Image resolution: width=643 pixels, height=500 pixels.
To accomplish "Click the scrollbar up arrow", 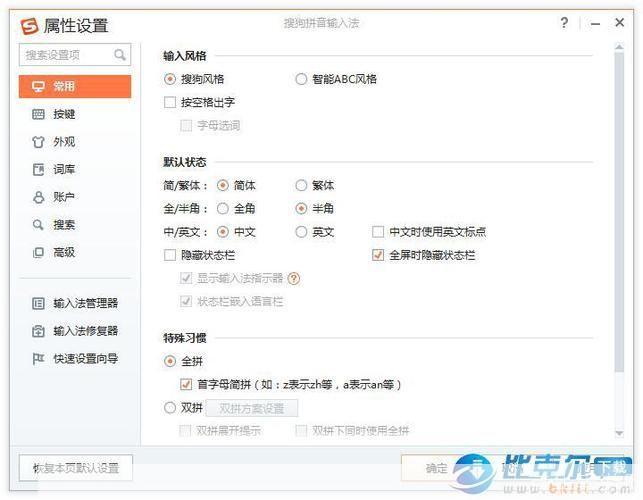I will point(619,47).
